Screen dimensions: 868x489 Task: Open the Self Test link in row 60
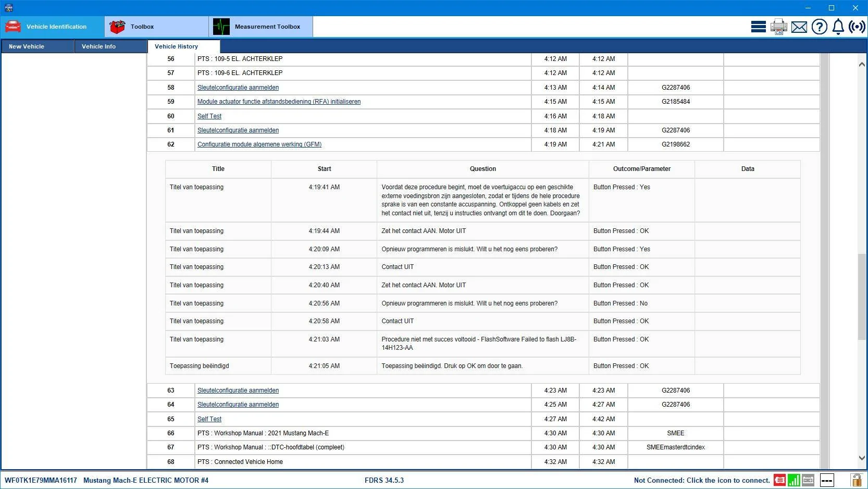(x=209, y=116)
